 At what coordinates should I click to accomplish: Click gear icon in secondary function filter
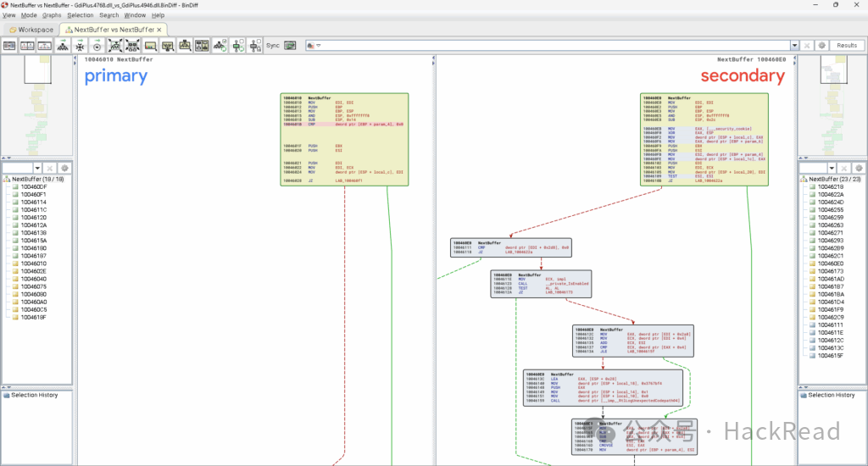[860, 168]
